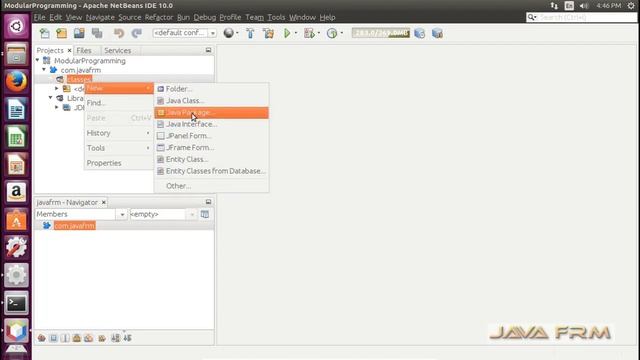Collapse the Libraries tree node

51,98
